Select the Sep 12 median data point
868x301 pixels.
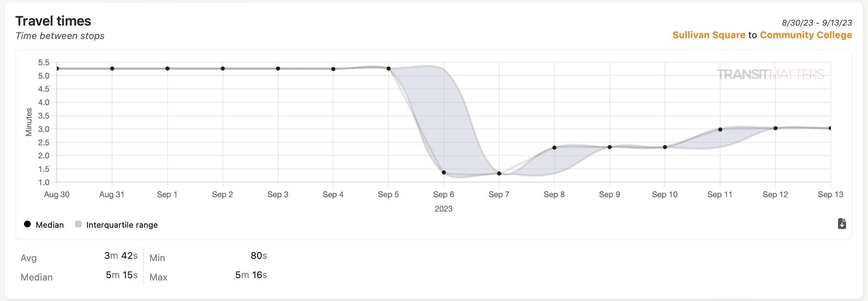pos(775,128)
